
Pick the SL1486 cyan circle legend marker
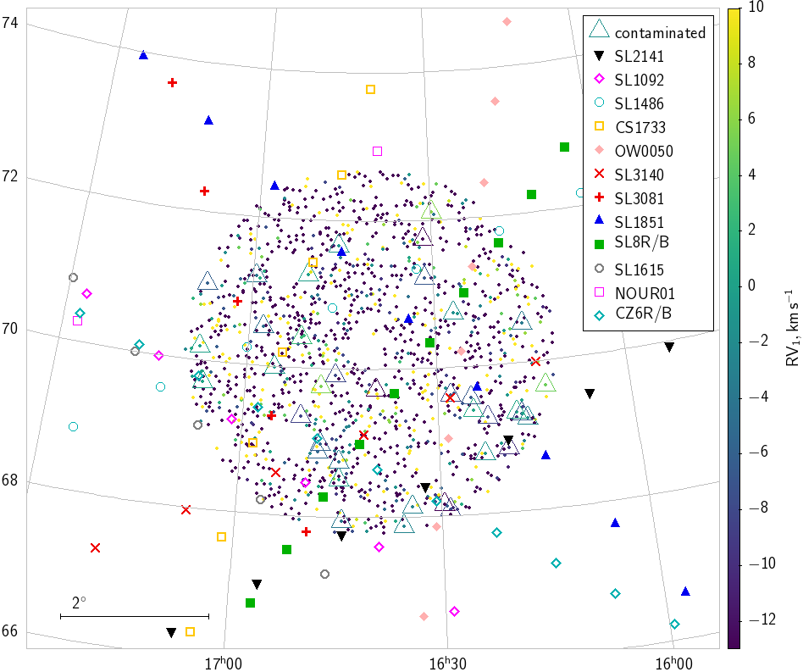pyautogui.click(x=599, y=103)
